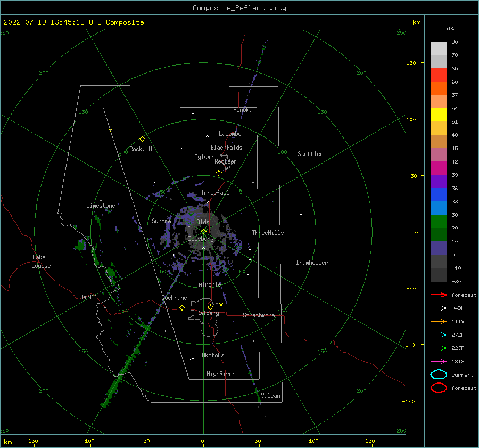This screenshot has height=448, width=479.
Task: Select the yellow diamond marker below Cochrane
Action: tap(182, 307)
